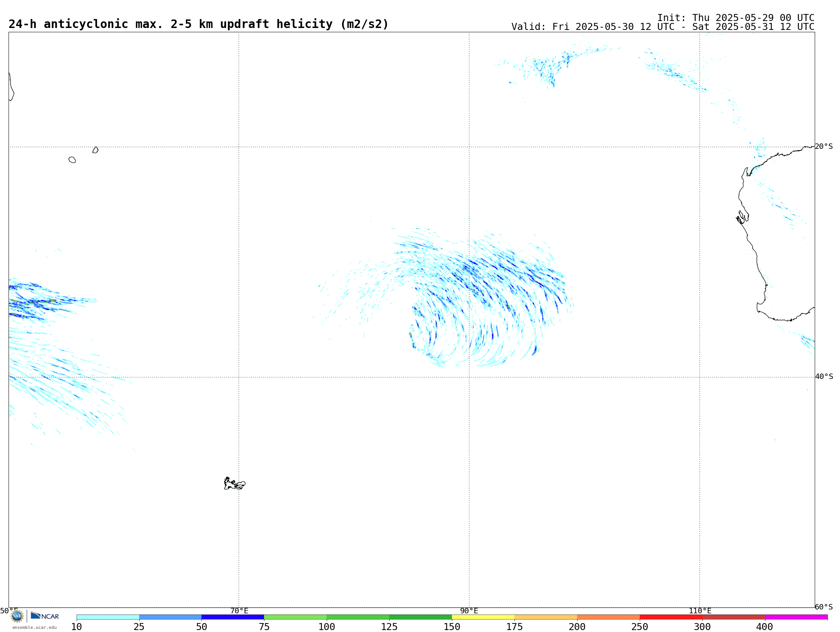This screenshot has height=632, width=840.
Task: Click the colorbar label "250"
Action: [x=640, y=627]
